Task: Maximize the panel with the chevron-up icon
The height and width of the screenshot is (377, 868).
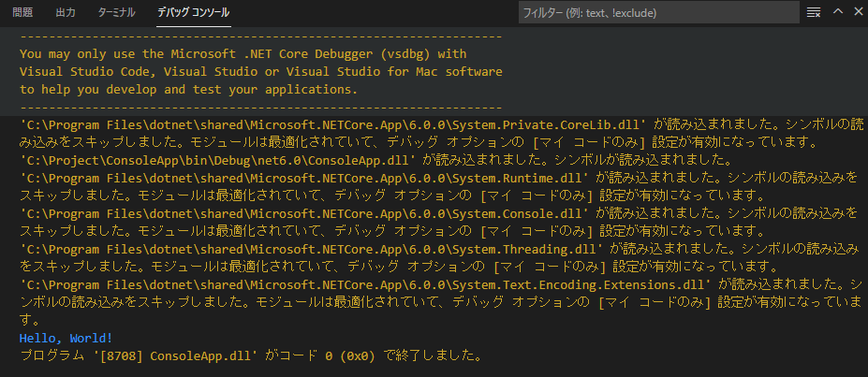Action: point(838,11)
